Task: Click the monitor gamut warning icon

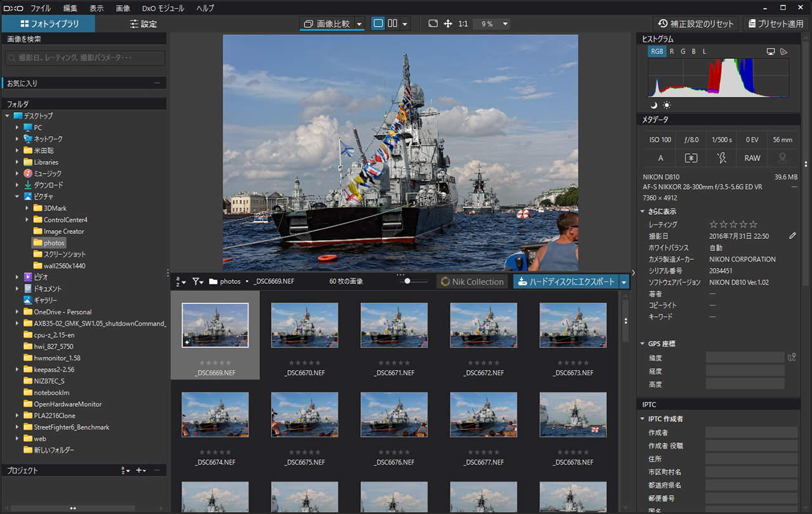Action: tap(771, 51)
